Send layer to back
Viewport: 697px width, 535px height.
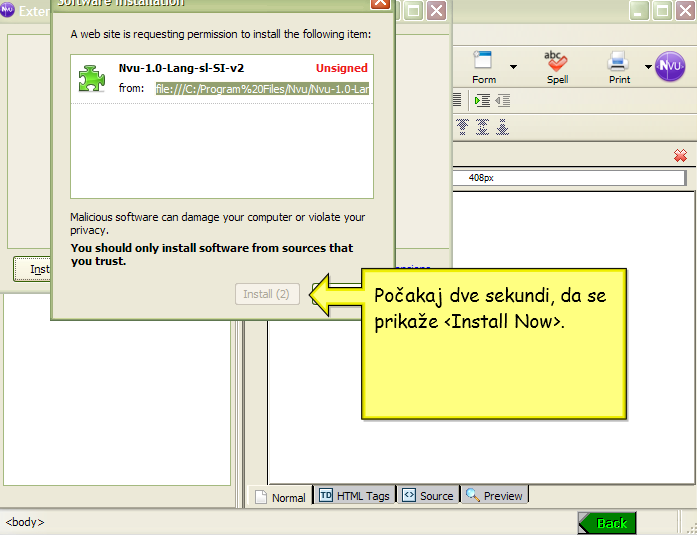[x=502, y=127]
